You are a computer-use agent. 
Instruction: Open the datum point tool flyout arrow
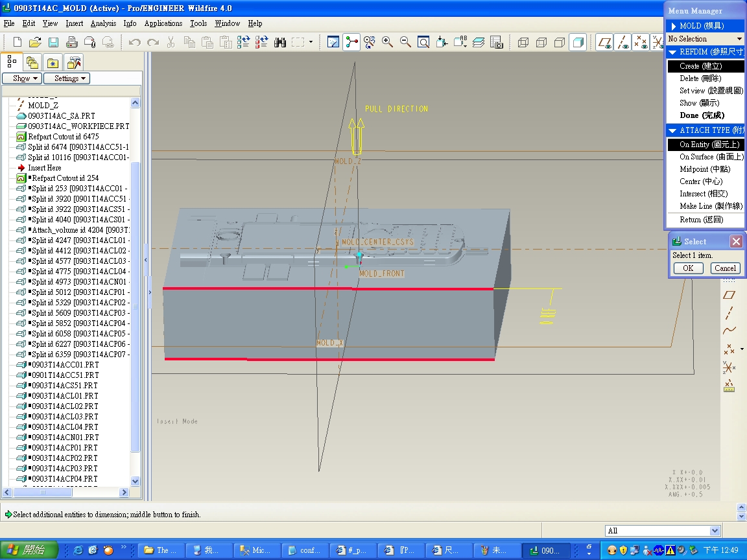[742, 349]
